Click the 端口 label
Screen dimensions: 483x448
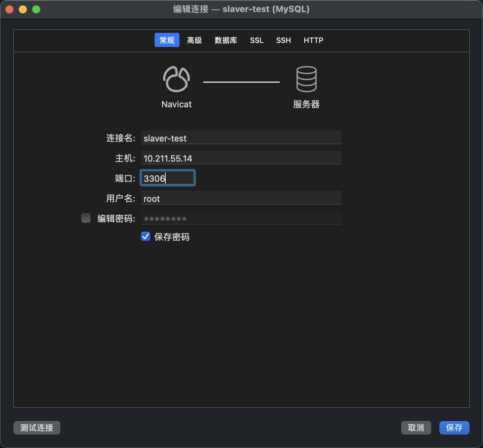[x=125, y=178]
